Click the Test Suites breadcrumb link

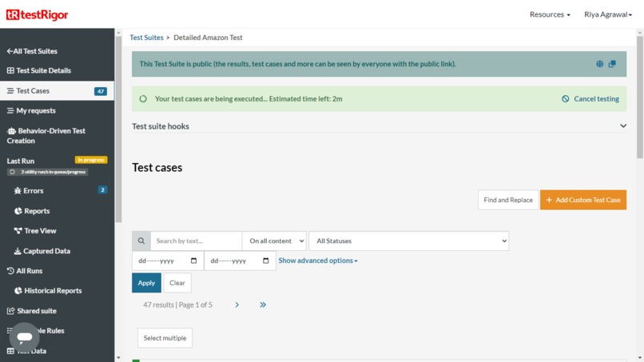click(x=147, y=38)
